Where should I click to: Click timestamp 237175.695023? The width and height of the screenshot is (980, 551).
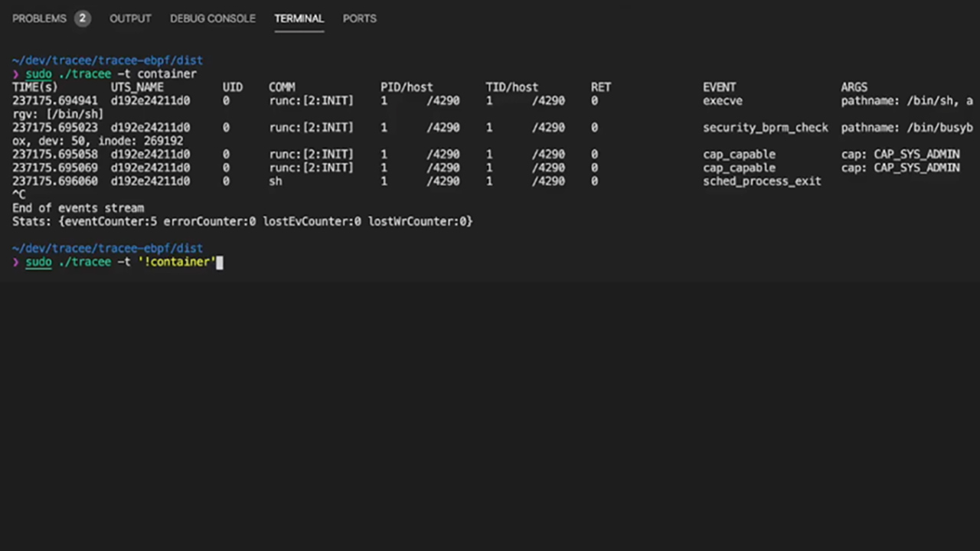55,128
